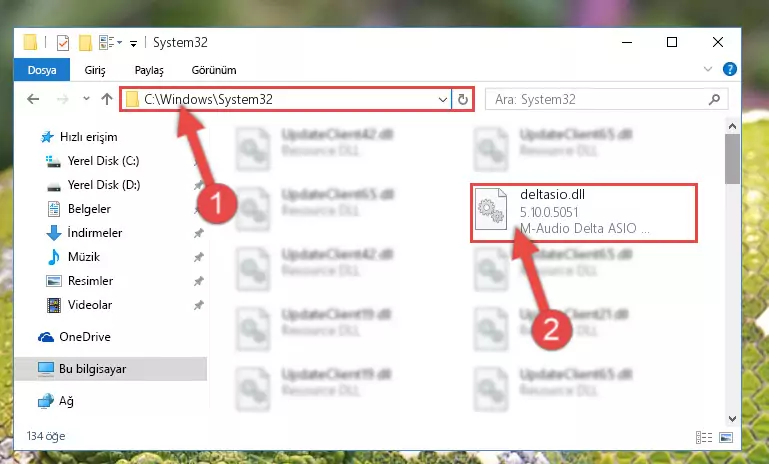The image size is (769, 464).
Task: Open the recent locations dropdown arrow
Action: pos(86,99)
